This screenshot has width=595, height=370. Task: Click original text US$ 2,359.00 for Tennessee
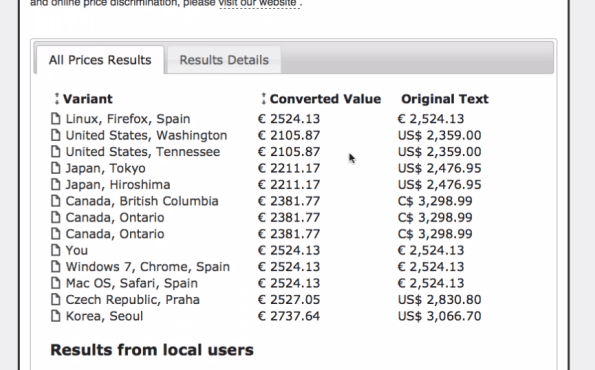tap(439, 152)
